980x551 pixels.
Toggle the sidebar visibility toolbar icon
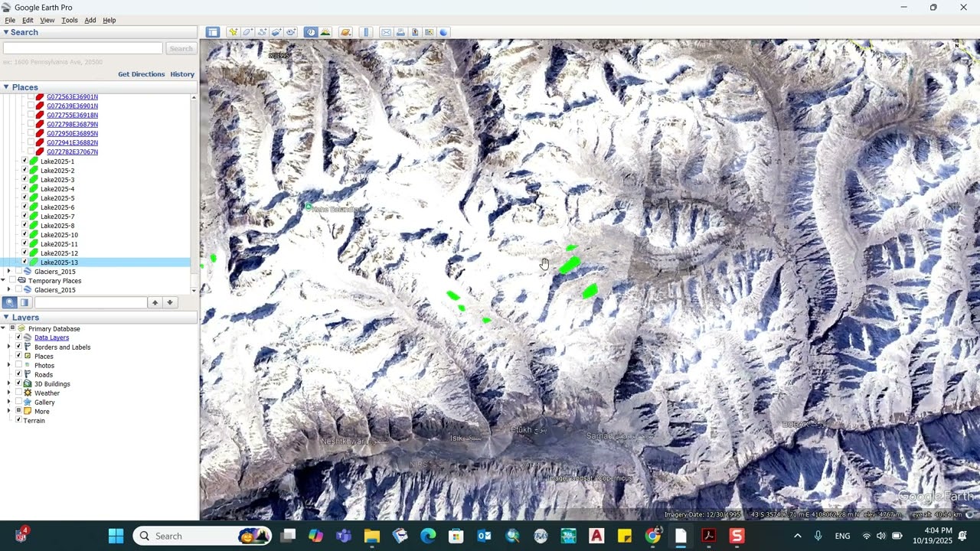[x=213, y=32]
